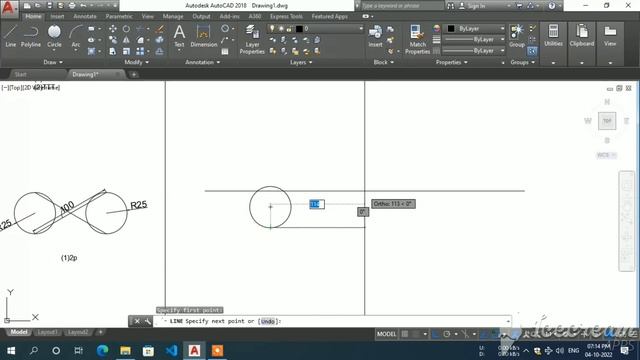Open the Parametric ribbon tab
The image size is (640, 360).
119,16
